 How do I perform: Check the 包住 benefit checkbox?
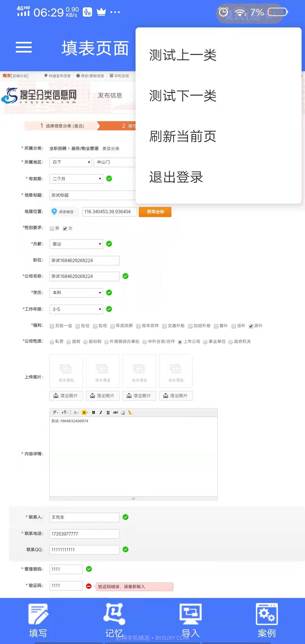(x=78, y=326)
